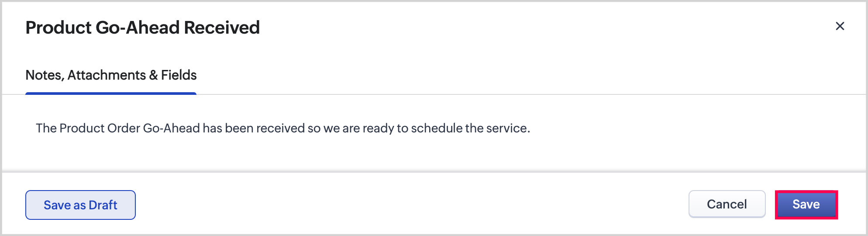Select the highlighted Save button
The width and height of the screenshot is (868, 236).
tap(806, 205)
